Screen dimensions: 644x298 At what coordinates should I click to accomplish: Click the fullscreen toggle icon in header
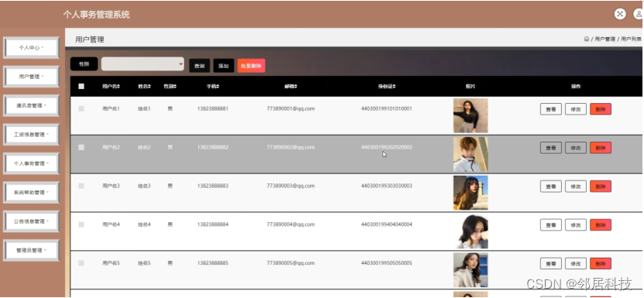(620, 14)
